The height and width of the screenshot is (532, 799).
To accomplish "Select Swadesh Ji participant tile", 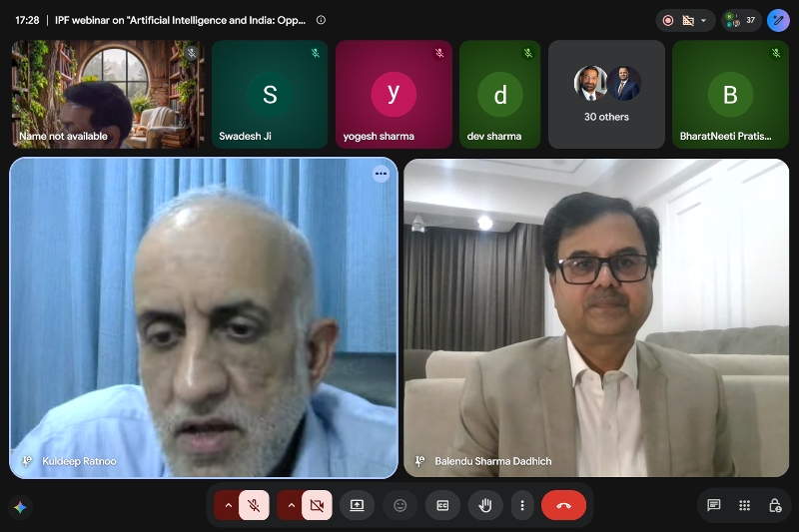I will point(270,94).
